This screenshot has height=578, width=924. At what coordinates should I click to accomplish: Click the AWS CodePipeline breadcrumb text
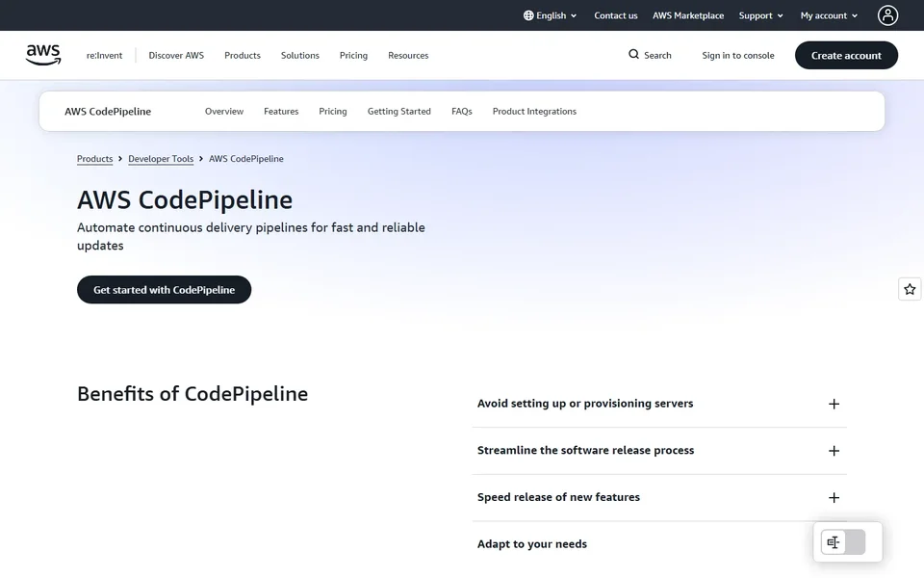pyautogui.click(x=246, y=159)
